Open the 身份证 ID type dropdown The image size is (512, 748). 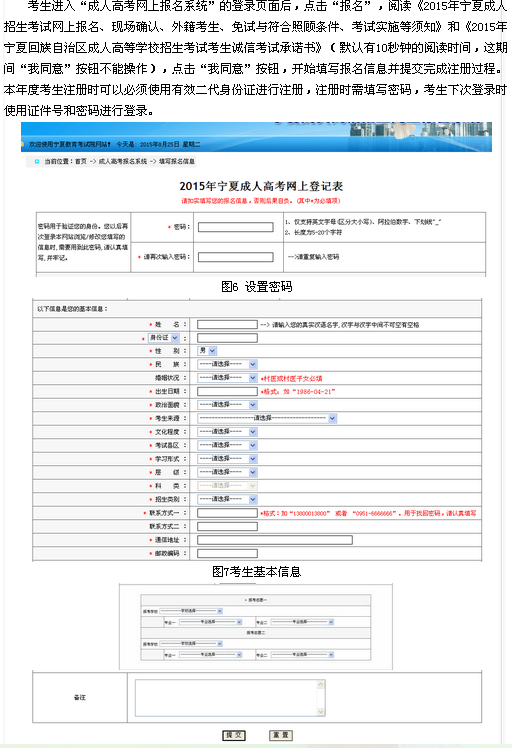pos(164,338)
